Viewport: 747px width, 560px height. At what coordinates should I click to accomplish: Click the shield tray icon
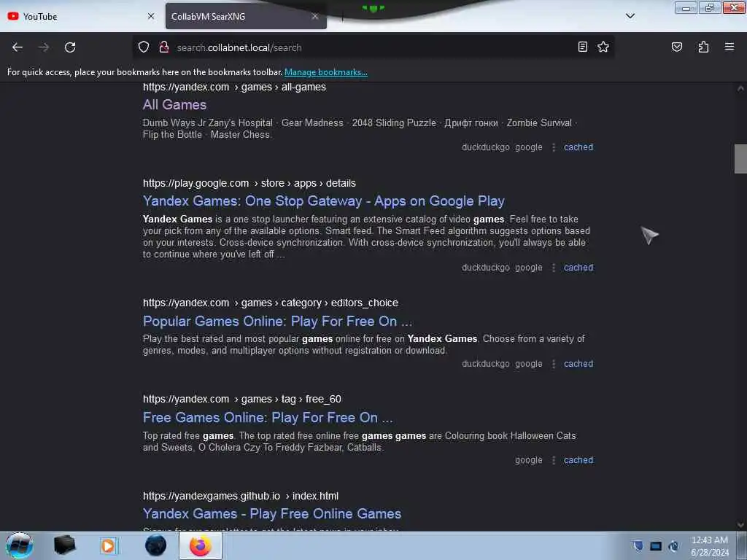pyautogui.click(x=638, y=546)
